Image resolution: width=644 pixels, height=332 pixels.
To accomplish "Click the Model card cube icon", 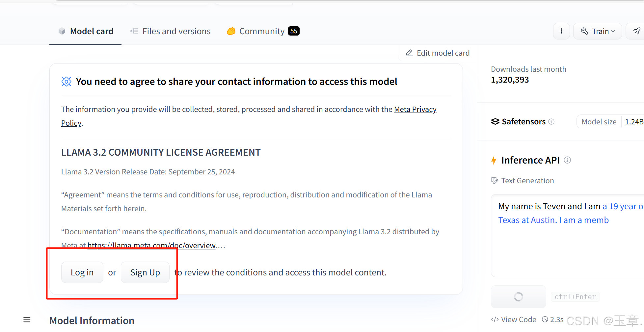I will click(62, 31).
